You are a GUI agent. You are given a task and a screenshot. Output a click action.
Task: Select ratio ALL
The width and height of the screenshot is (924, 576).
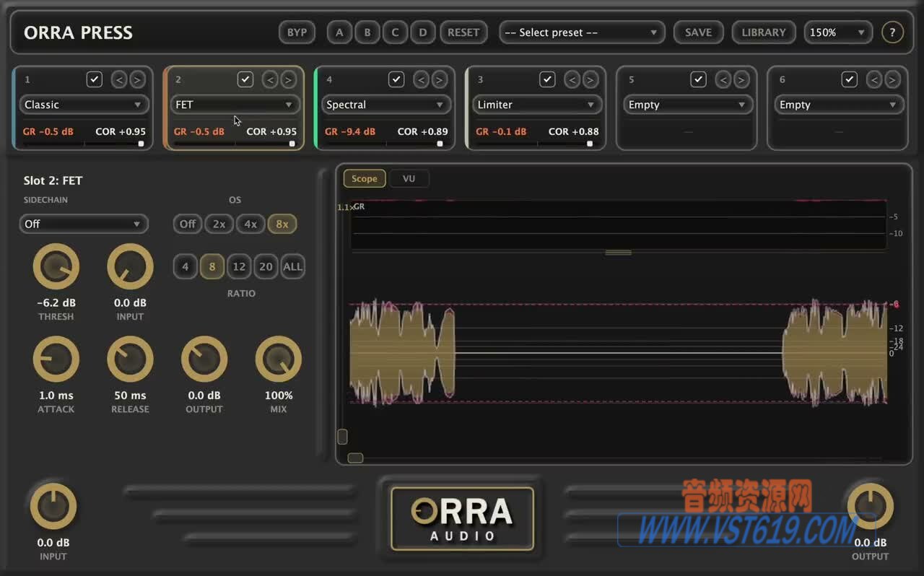pyautogui.click(x=292, y=266)
